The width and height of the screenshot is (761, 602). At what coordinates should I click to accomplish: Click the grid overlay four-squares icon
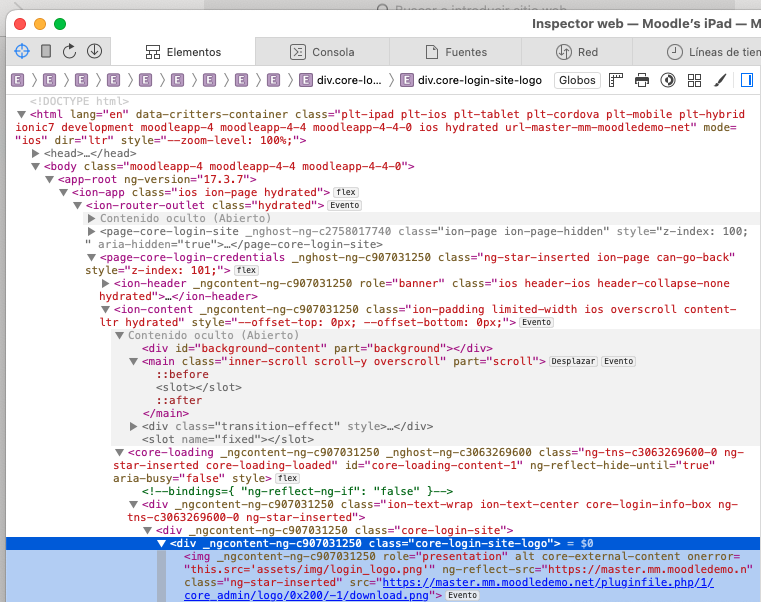tap(695, 80)
